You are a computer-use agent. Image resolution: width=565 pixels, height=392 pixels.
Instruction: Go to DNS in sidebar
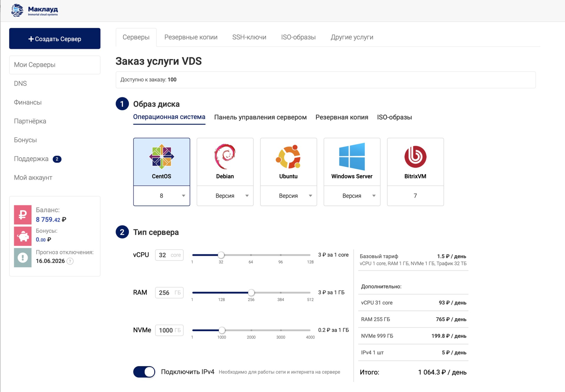tap(20, 84)
